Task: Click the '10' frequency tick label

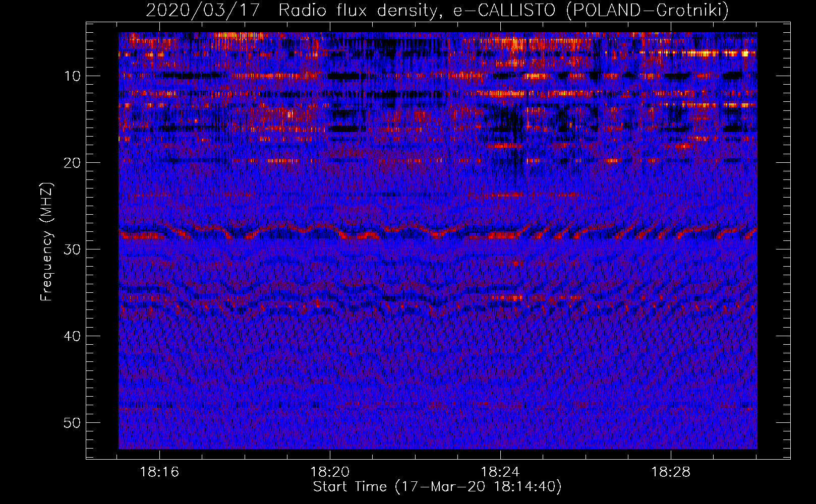Action: coord(73,76)
